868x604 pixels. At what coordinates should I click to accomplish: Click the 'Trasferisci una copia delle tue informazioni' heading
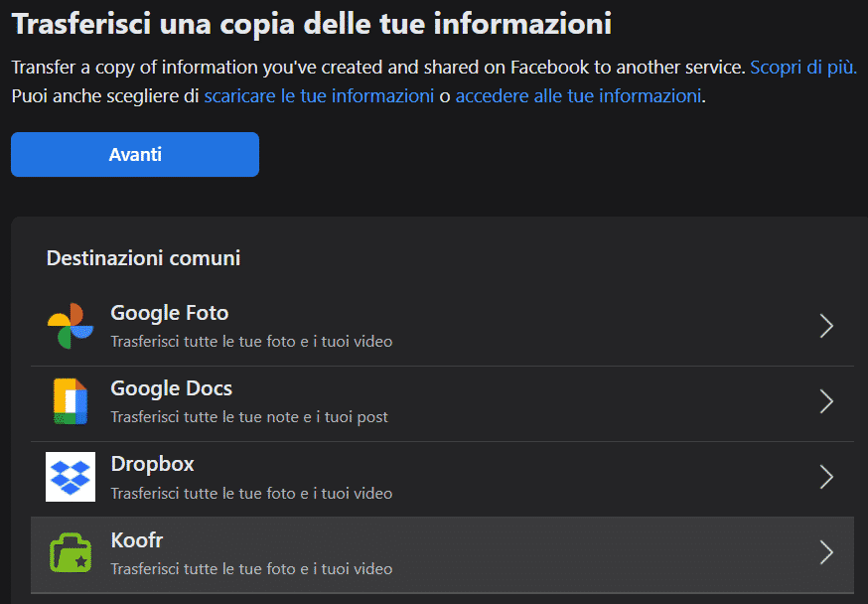312,24
